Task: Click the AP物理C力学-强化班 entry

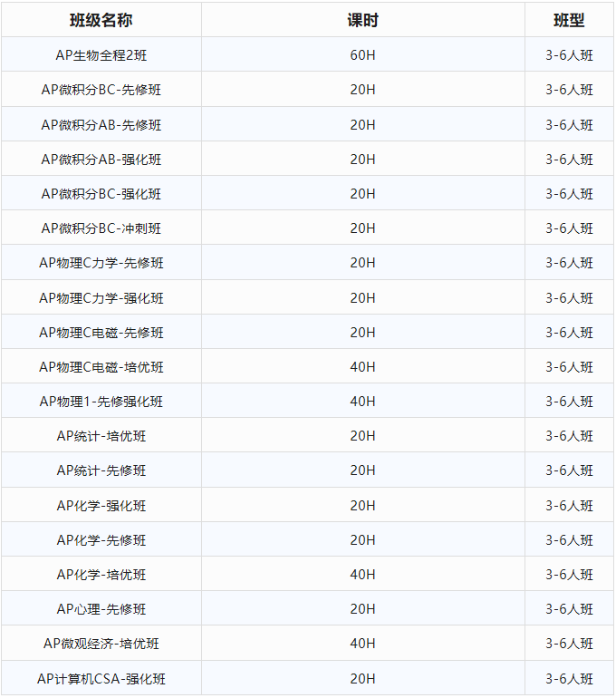Action: 101,297
